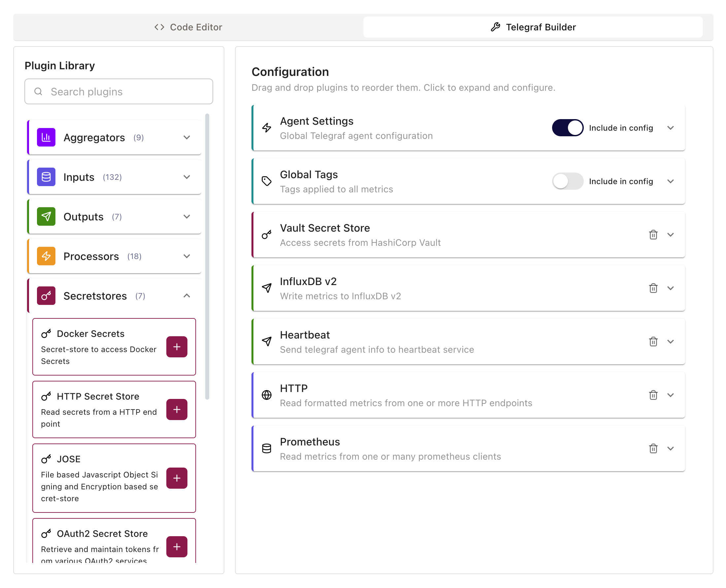Click the 'Configuration' heading
This screenshot has width=726, height=588.
[x=290, y=72]
